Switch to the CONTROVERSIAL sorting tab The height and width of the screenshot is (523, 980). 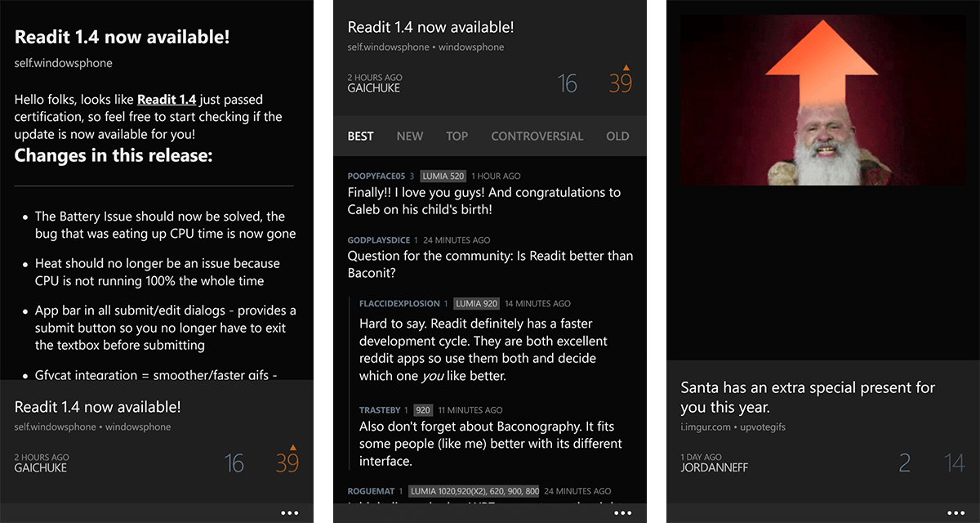(x=537, y=136)
